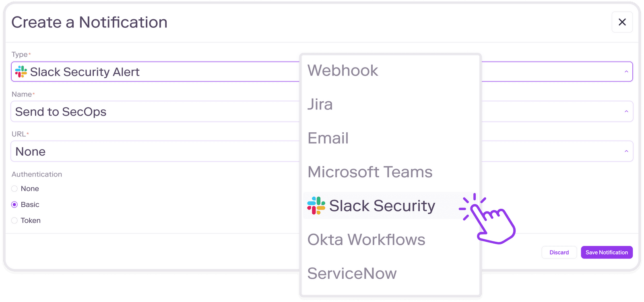Close the Create a Notification dialog

(622, 22)
